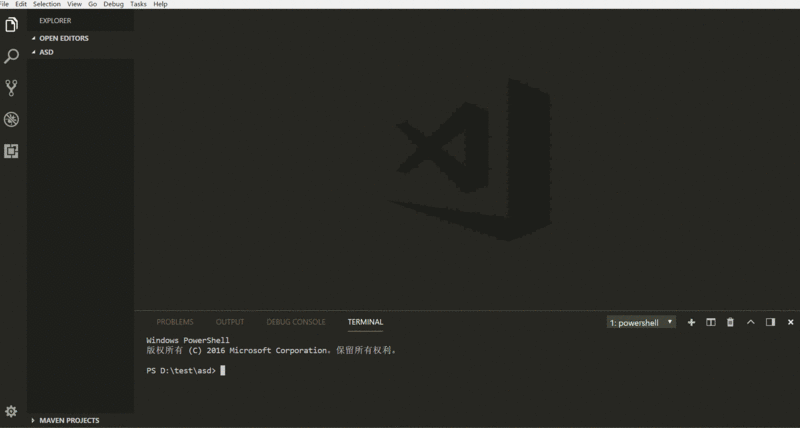
Task: Click the EXPLORER panel title
Action: (x=55, y=21)
